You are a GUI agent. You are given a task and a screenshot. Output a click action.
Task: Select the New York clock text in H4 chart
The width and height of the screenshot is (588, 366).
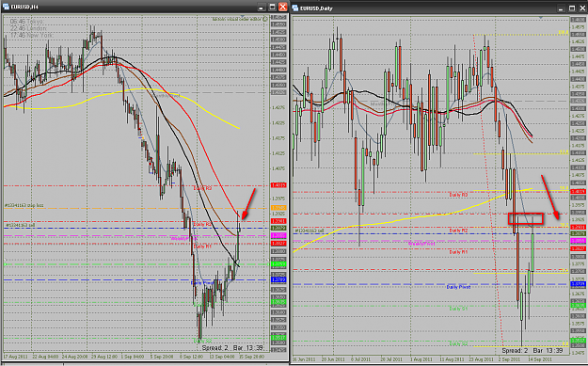coord(31,35)
